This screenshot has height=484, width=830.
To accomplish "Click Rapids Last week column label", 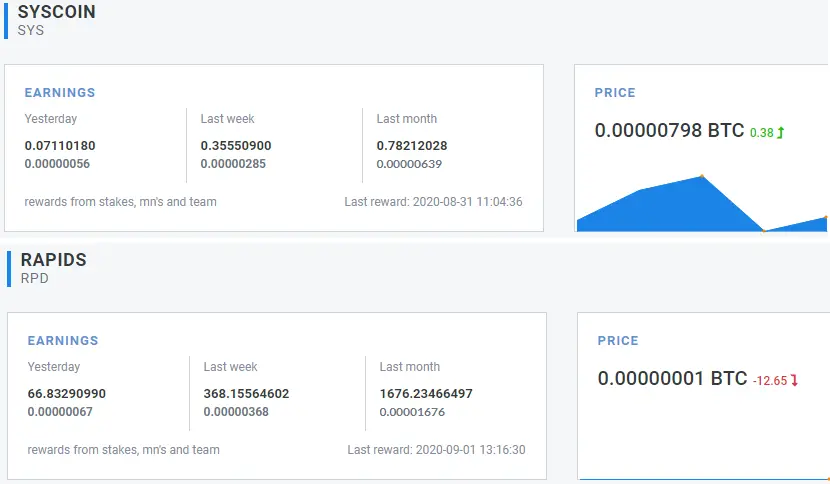I will pos(231,366).
